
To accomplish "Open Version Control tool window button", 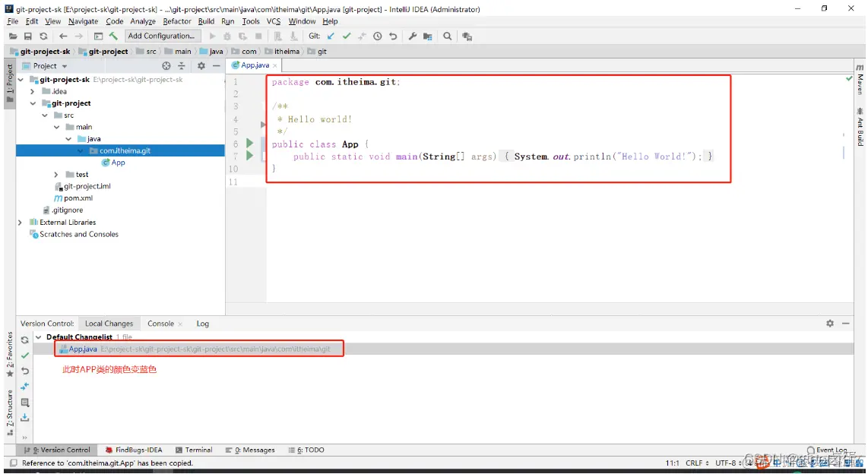I will coord(57,450).
